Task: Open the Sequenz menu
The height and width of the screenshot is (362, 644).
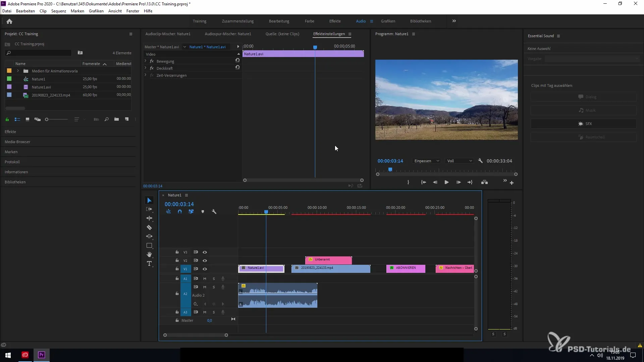Action: 59,11
